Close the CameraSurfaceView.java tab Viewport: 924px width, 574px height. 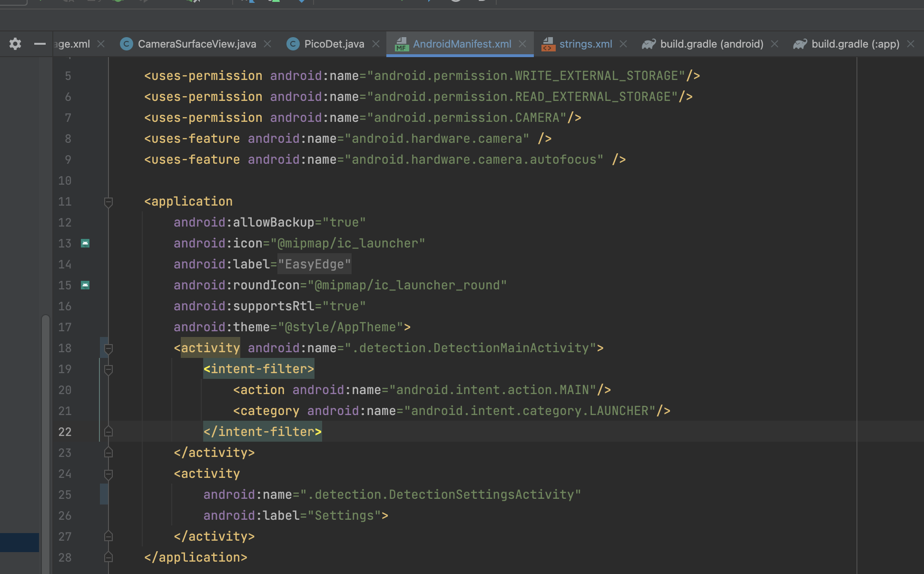(x=267, y=44)
